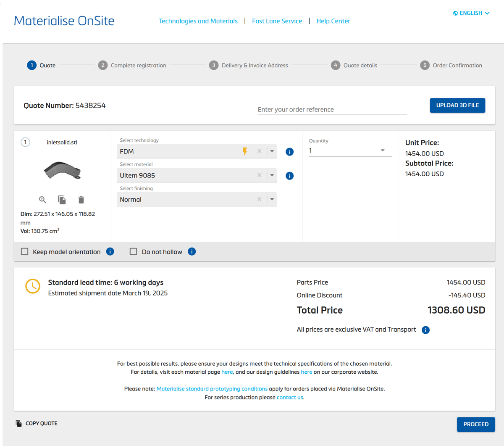Click the Parts Price 1454.00 USD value

pyautogui.click(x=466, y=282)
